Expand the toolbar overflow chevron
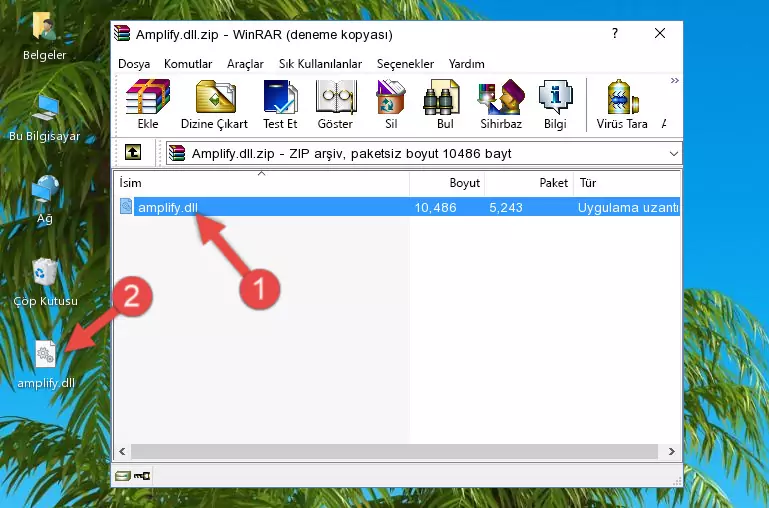769x508 pixels. 675,80
